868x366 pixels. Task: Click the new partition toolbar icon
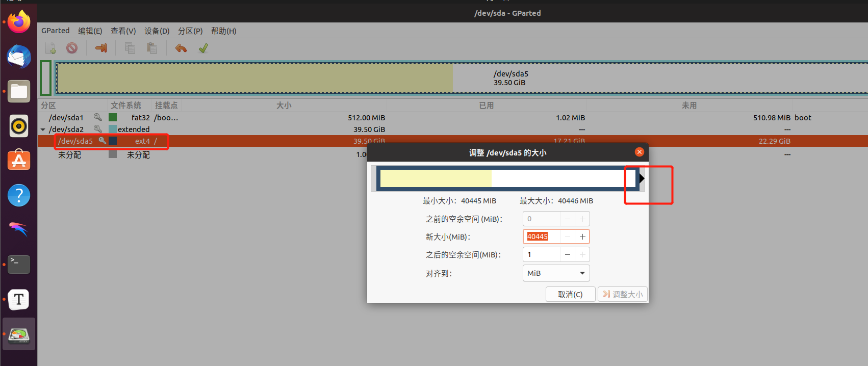coord(50,48)
